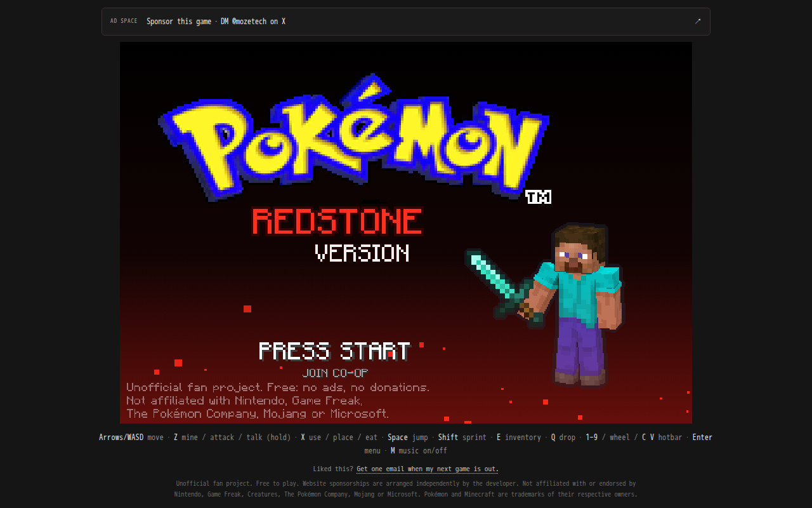Image resolution: width=812 pixels, height=508 pixels.
Task: Click the 'E' inventory key hint
Action: coord(499,438)
